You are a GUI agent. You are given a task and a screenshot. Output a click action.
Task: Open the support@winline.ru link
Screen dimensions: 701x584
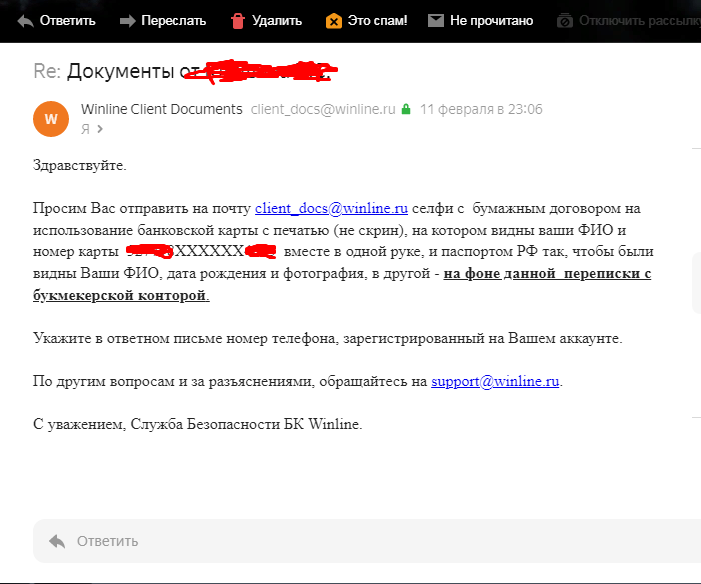(495, 382)
